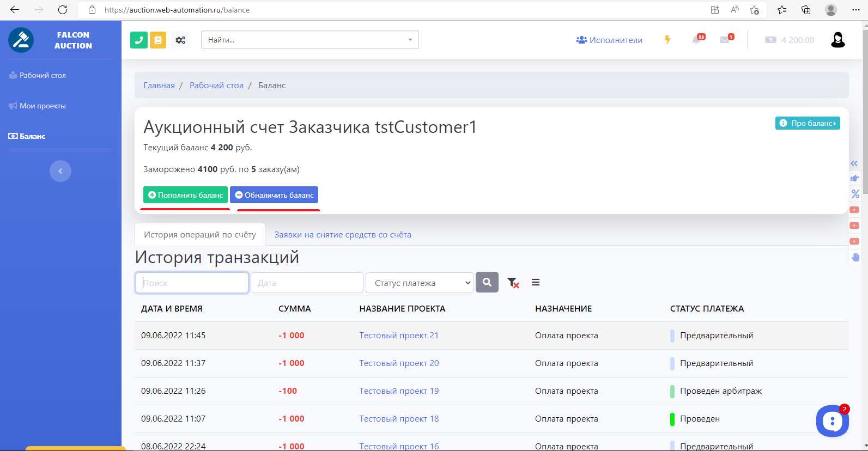Screen dimensions: 868x451
Task: Expand the Про баланс info button
Action: pos(808,123)
